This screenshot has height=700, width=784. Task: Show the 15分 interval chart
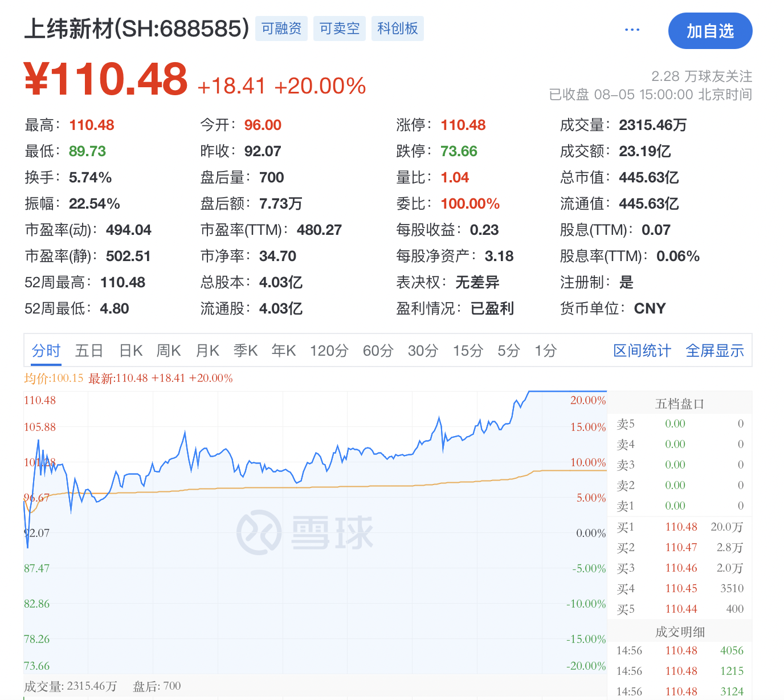[x=468, y=351]
